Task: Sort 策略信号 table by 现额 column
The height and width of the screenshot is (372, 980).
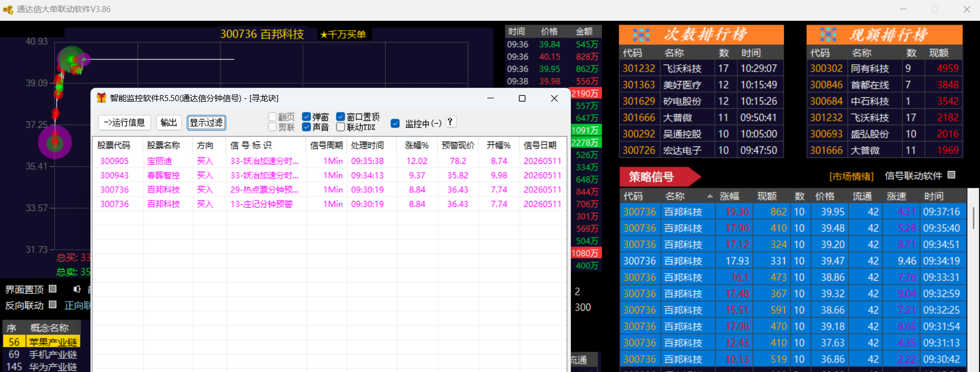Action: point(767,196)
